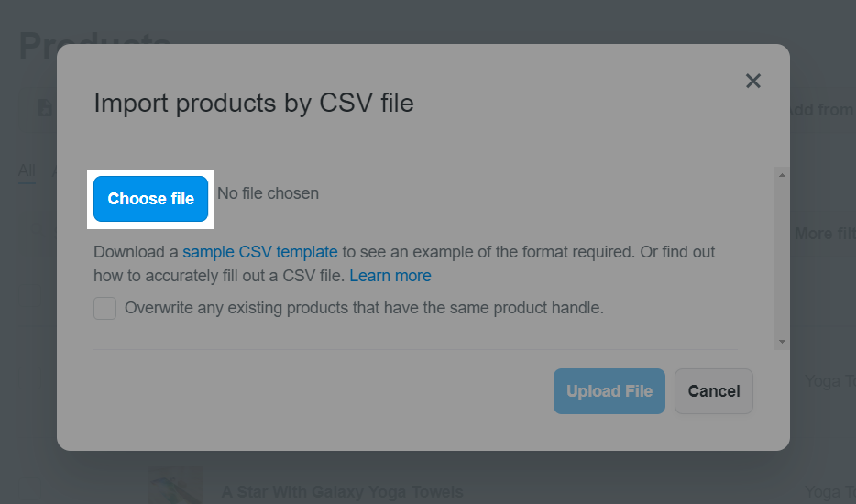The image size is (856, 504).
Task: Cancel the CSV import dialog
Action: pyautogui.click(x=714, y=391)
